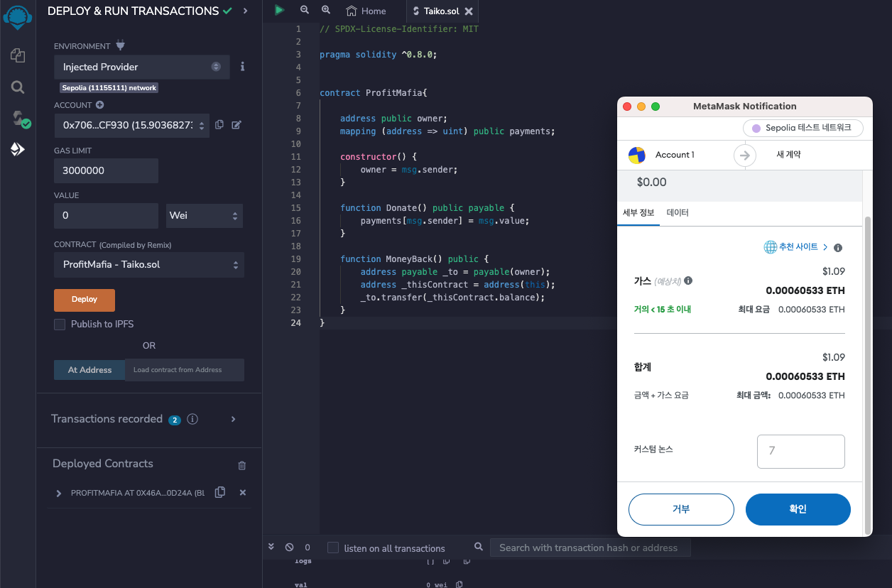Zoom in the editor with the magnifier plus
892x588 pixels.
[326, 10]
